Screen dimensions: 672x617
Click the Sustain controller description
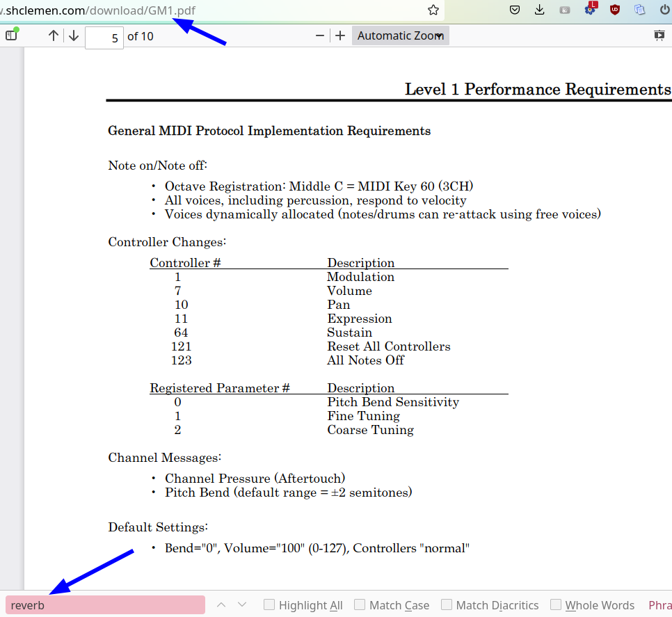tap(349, 332)
